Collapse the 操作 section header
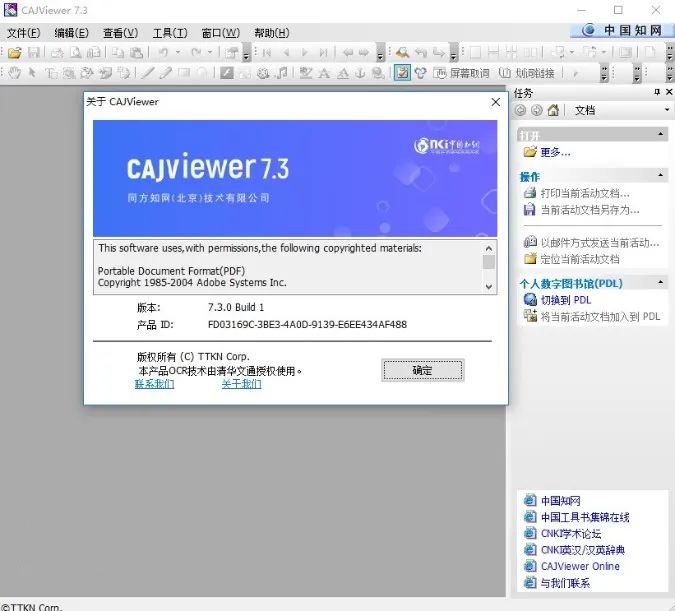 (x=660, y=175)
